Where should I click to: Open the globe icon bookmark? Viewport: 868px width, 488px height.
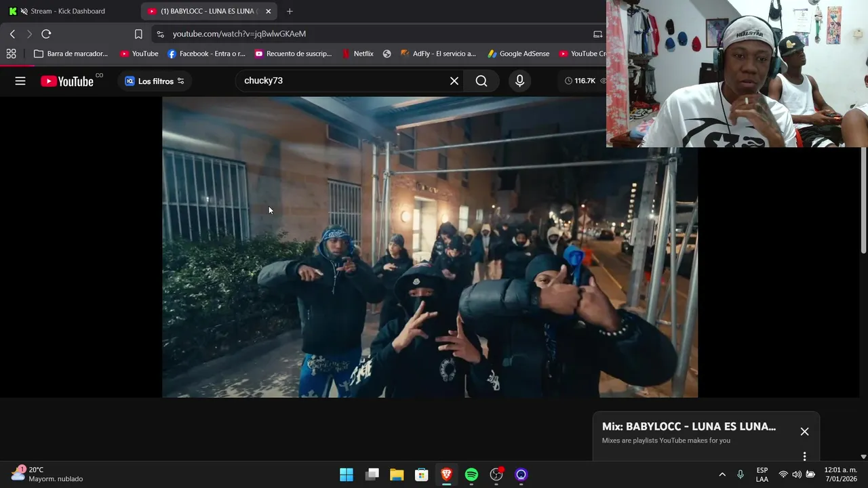tap(387, 54)
